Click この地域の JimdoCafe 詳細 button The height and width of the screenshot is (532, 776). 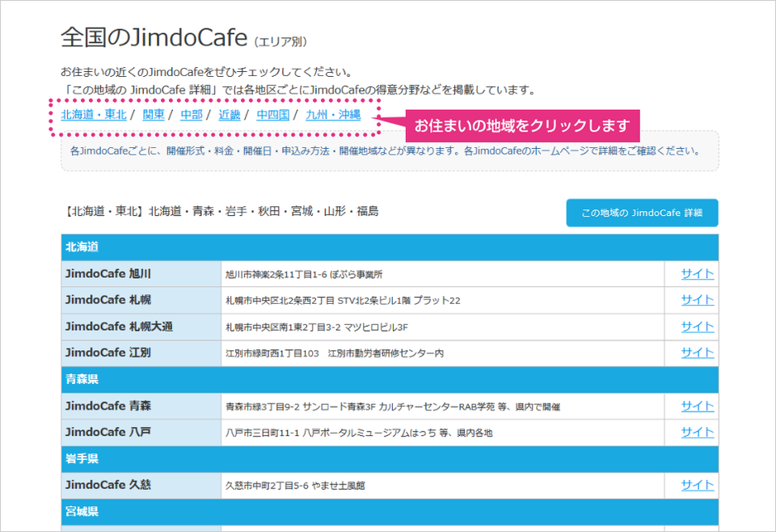coord(642,213)
